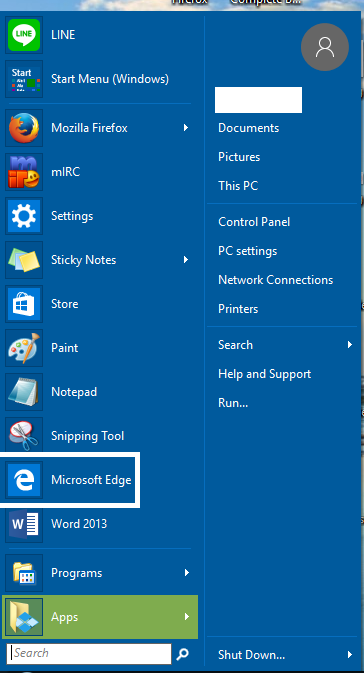Screen dimensions: 364x673
Task: Open Network Connections
Action: pos(276,280)
